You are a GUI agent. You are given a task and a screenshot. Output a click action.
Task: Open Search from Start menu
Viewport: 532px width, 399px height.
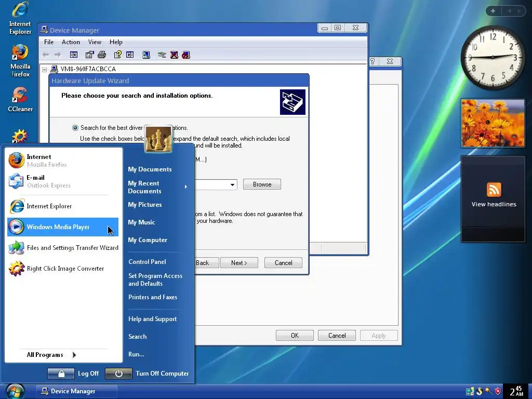tap(137, 337)
